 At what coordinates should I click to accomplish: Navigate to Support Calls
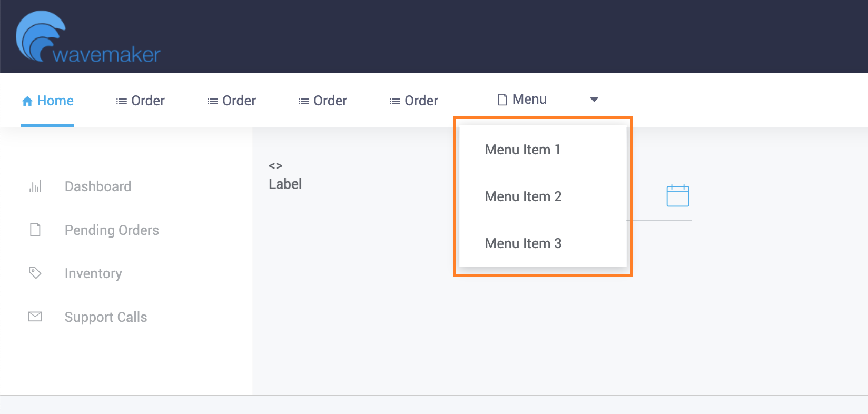[x=105, y=317]
